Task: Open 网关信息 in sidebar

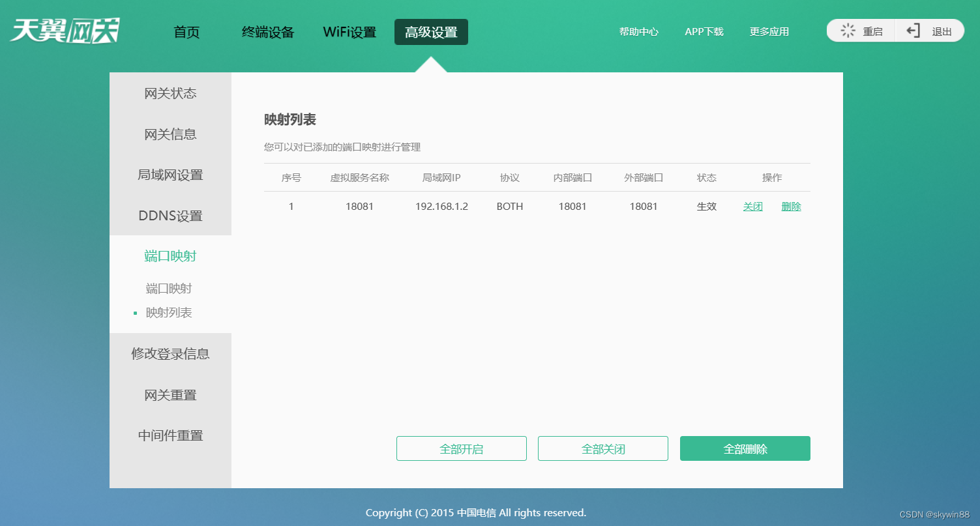Action: (170, 134)
